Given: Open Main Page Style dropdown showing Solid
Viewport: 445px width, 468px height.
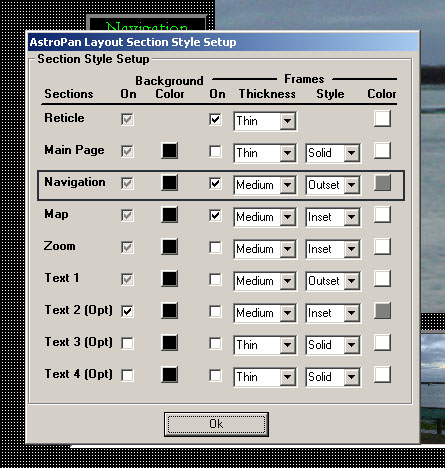Looking at the screenshot, I should pos(333,153).
